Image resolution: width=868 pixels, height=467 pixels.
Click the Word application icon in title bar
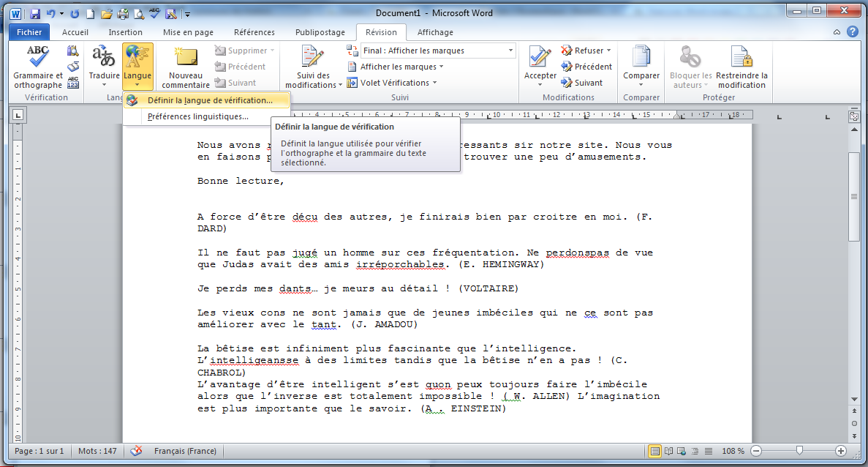[x=15, y=13]
